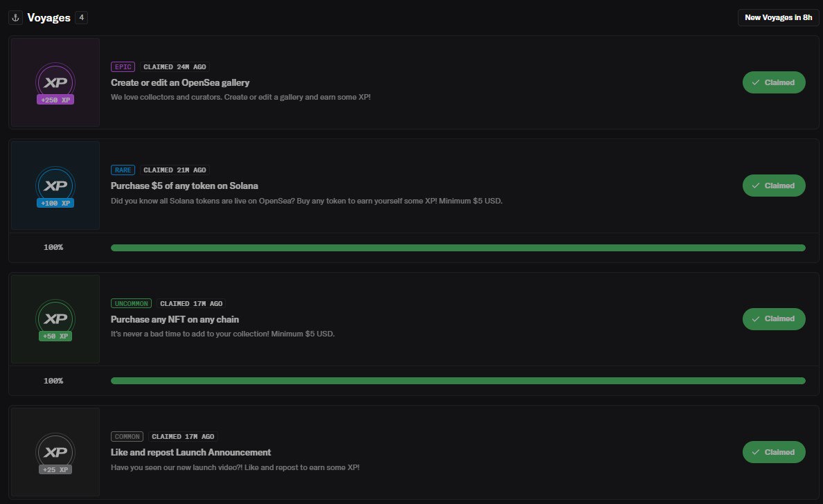Click the +250 XP reward label

point(55,100)
